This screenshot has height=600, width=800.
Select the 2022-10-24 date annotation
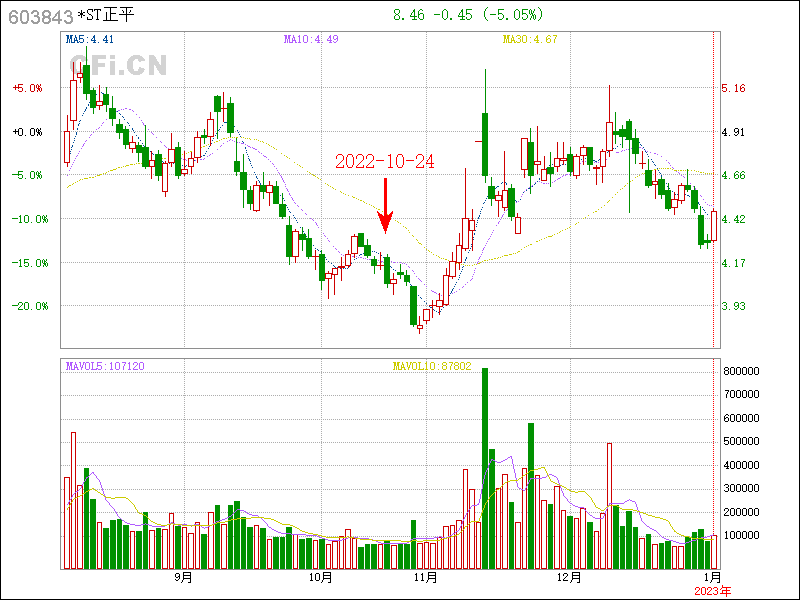pos(384,161)
